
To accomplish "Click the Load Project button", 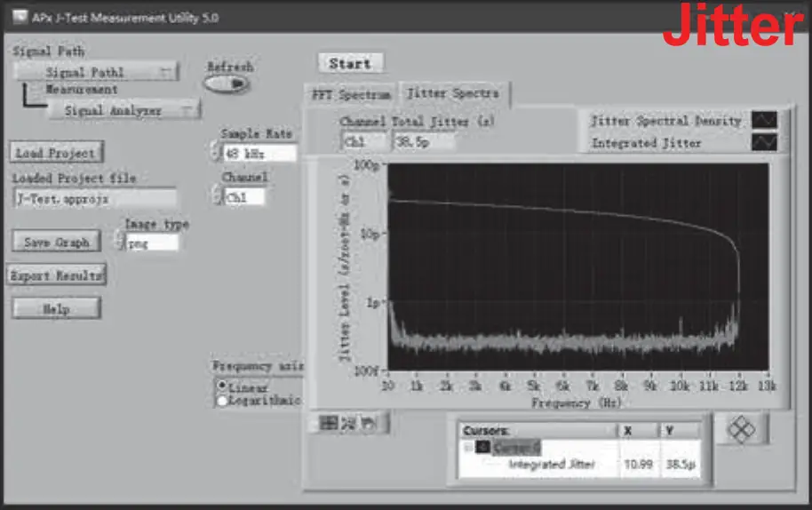I will (x=57, y=153).
